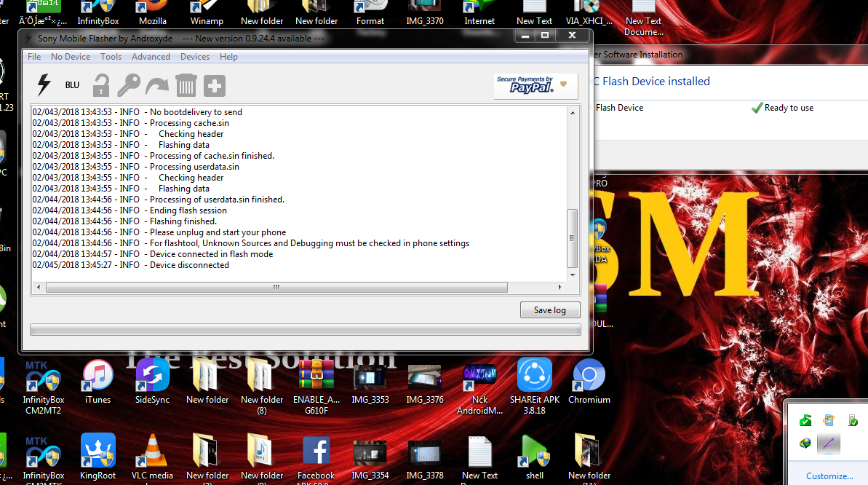Viewport: 868px width, 485px height.
Task: Donate via the PayPal secure payments button
Action: coord(535,85)
